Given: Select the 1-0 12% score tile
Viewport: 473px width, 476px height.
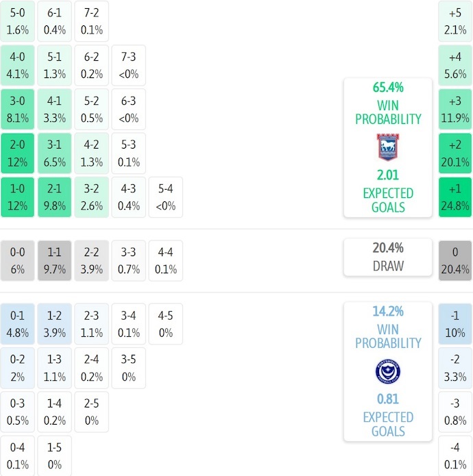Looking at the screenshot, I should (x=18, y=197).
